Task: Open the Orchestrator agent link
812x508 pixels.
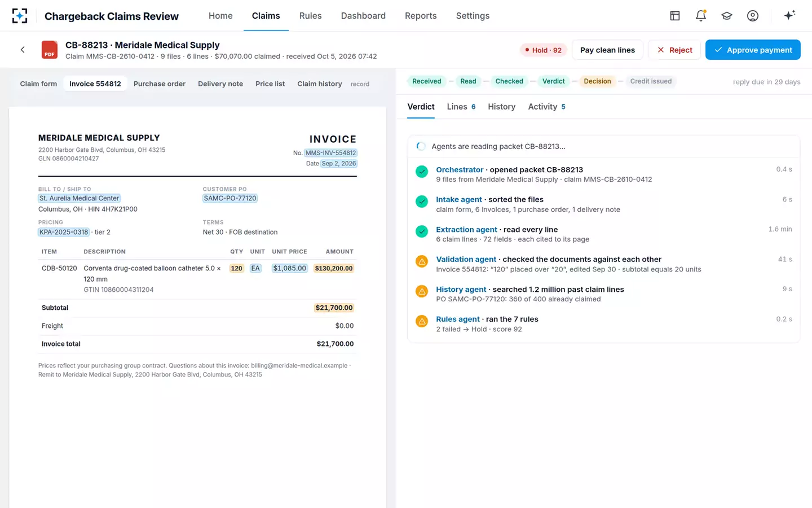Action: (460, 169)
